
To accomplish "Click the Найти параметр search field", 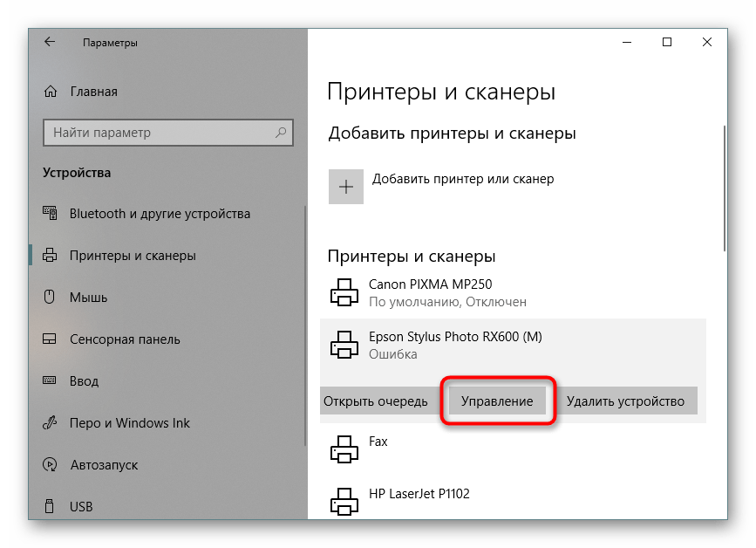I will coord(167,133).
